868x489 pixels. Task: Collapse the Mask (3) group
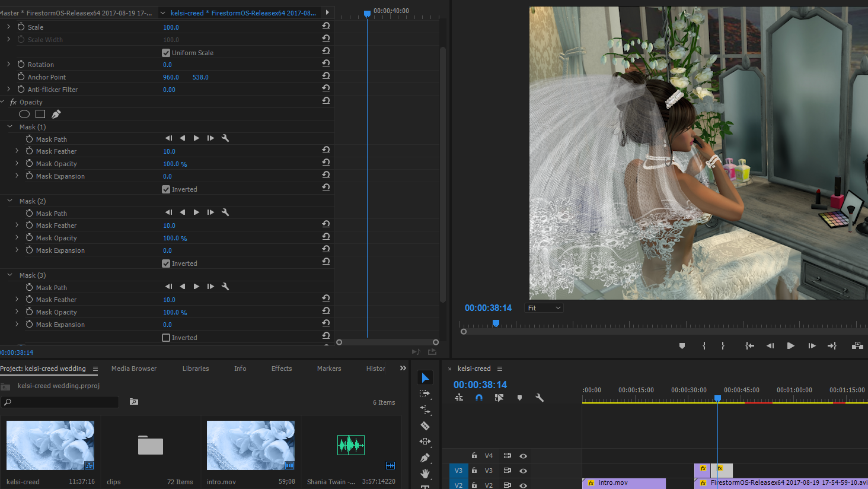[x=9, y=275]
